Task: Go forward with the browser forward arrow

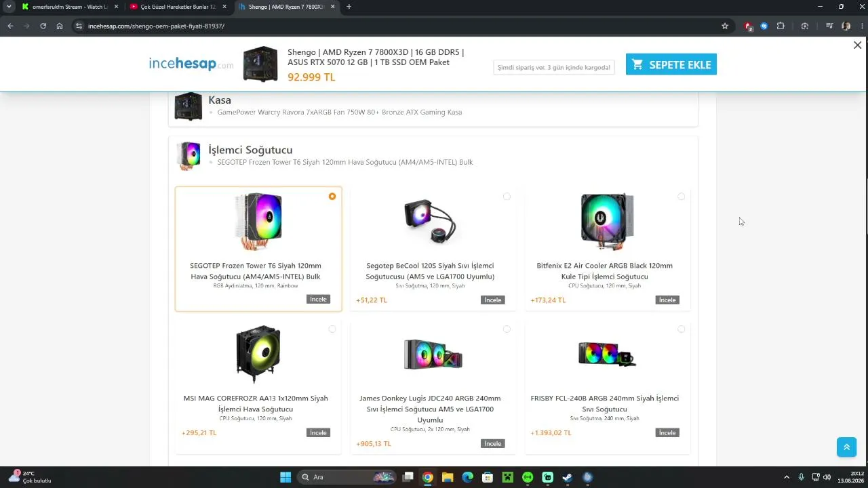Action: [x=26, y=26]
